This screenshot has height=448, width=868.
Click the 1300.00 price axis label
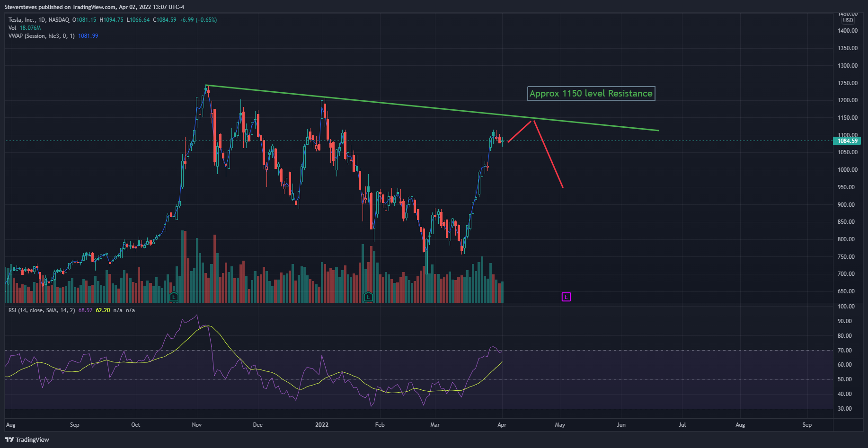[847, 66]
